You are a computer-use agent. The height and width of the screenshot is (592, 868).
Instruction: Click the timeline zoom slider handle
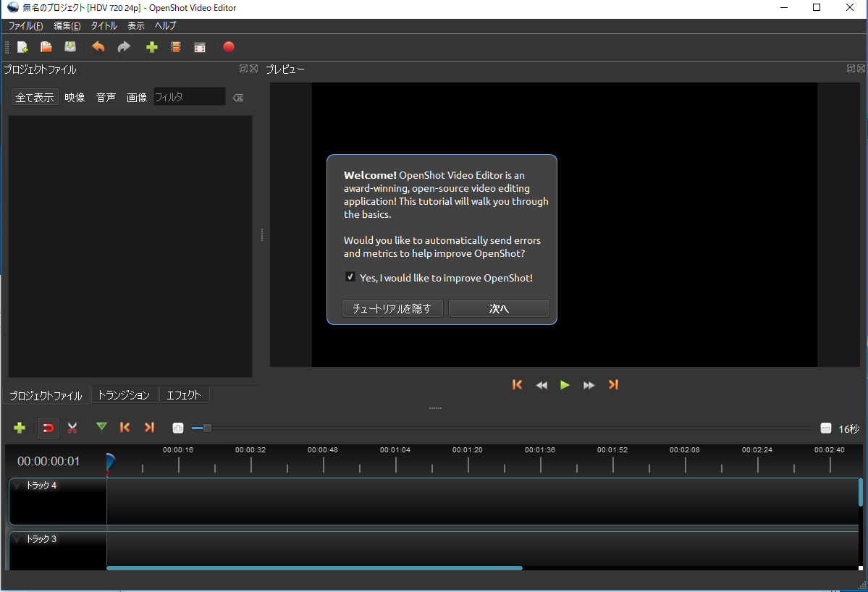click(207, 428)
